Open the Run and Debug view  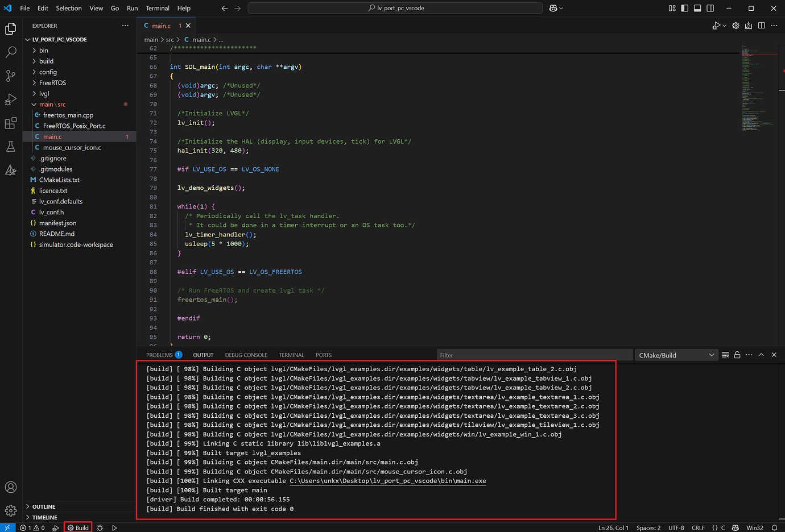(x=10, y=99)
